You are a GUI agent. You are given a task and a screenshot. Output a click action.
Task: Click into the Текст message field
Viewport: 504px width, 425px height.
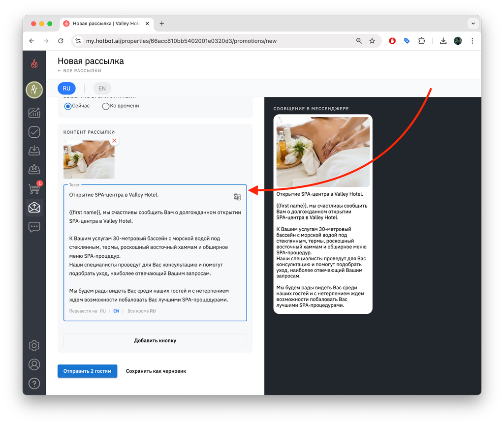coord(155,253)
